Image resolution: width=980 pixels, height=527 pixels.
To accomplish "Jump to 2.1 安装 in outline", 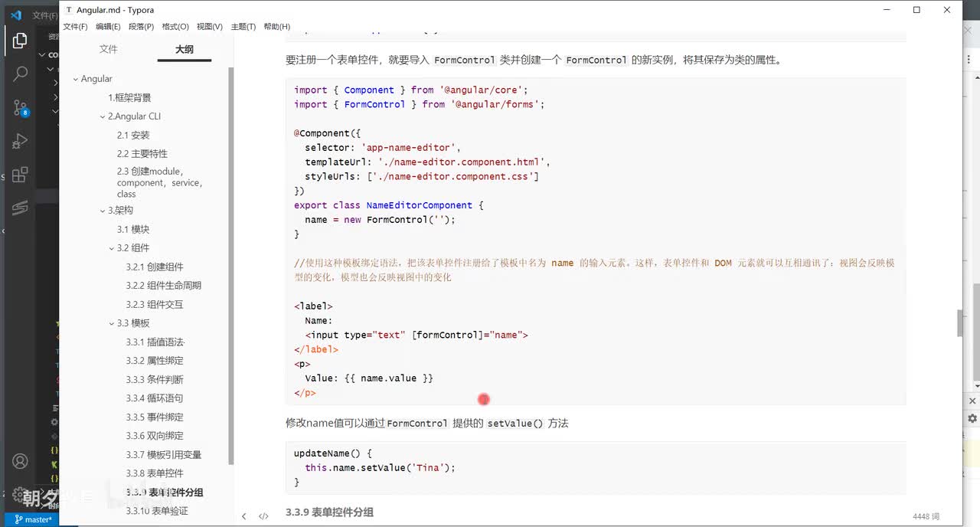I will [133, 136].
